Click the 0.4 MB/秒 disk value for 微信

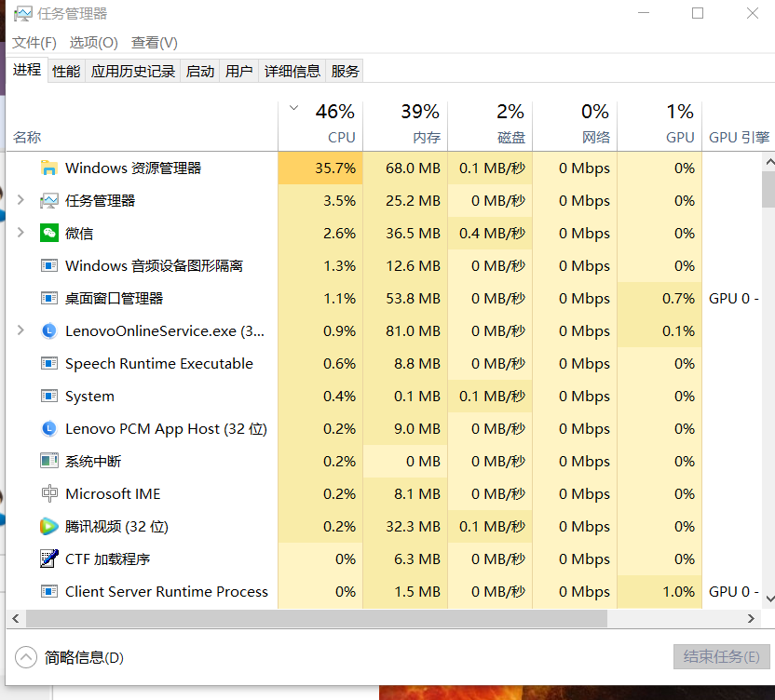[492, 233]
